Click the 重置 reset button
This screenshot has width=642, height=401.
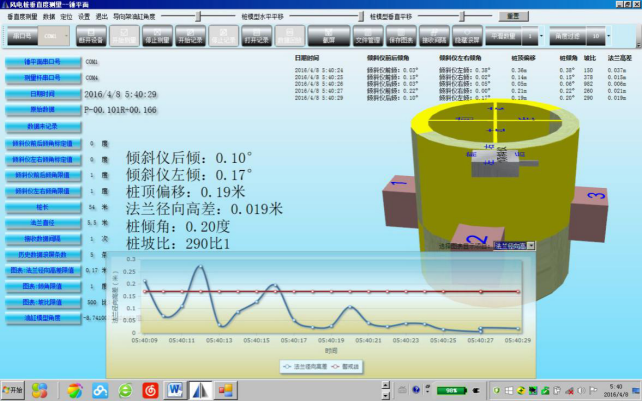tap(513, 16)
